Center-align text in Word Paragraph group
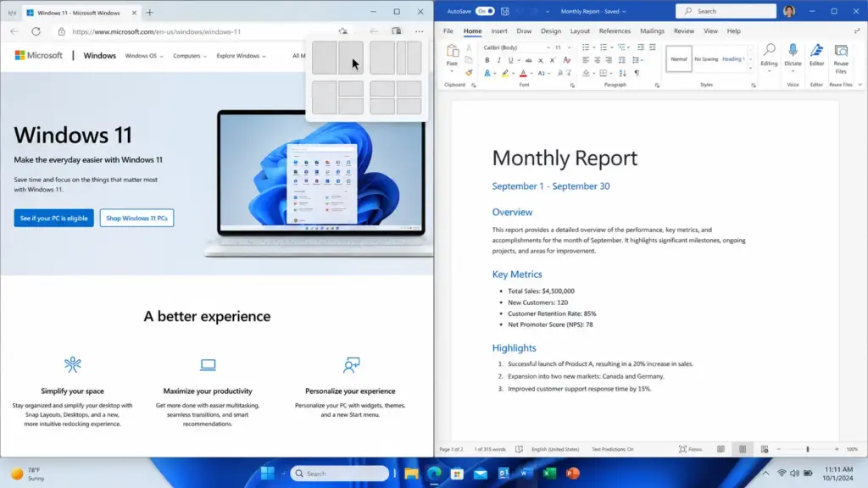This screenshot has width=868, height=488. 598,60
